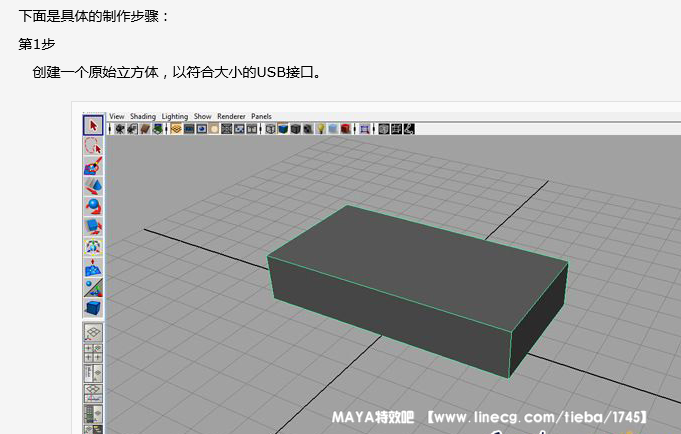Screen dimensions: 681x434
Task: Select the arrow Select tool in toolbox
Action: coord(92,126)
